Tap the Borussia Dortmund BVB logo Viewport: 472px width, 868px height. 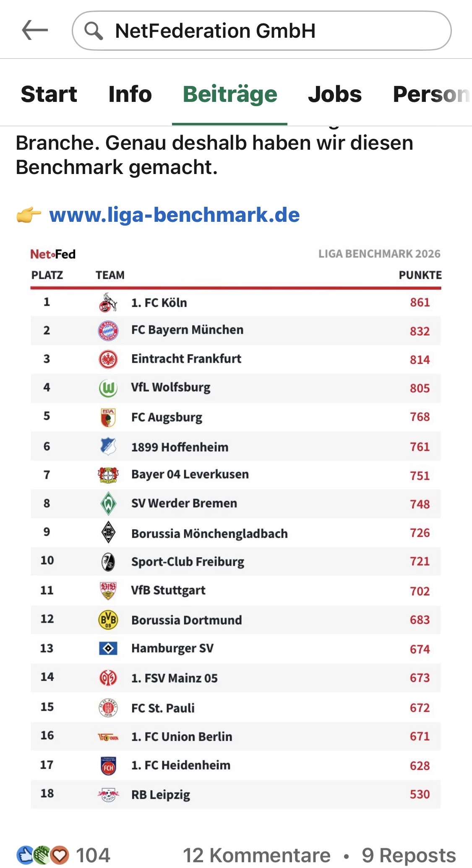(108, 620)
